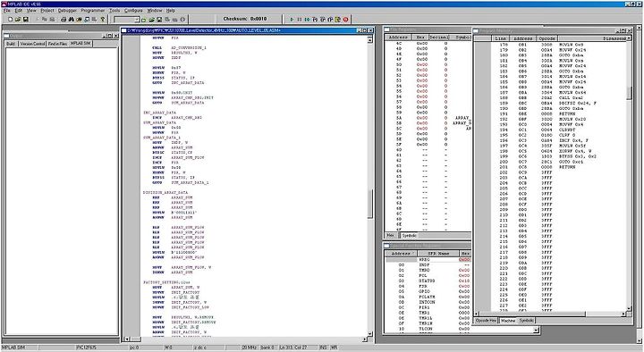Click Opcode column header in Program Memory
The height and width of the screenshot is (352, 644).
point(547,38)
